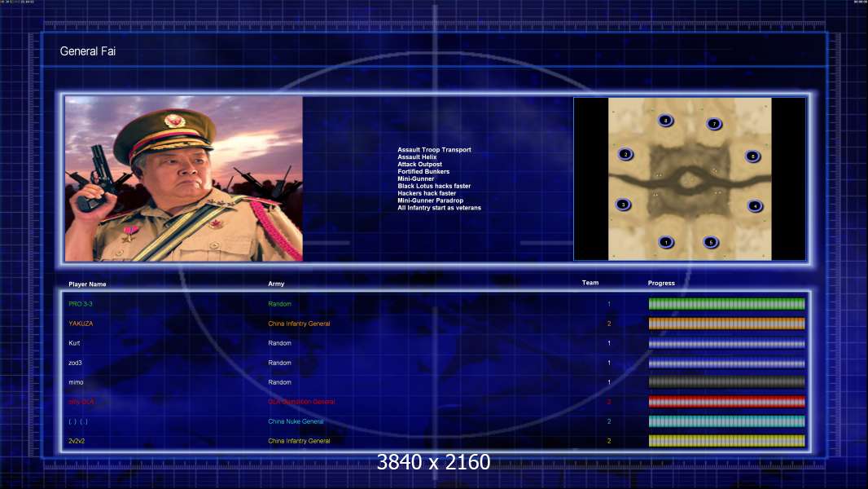Click Random army in Kurt row
Screen dimensions: 868x489
[279, 343]
